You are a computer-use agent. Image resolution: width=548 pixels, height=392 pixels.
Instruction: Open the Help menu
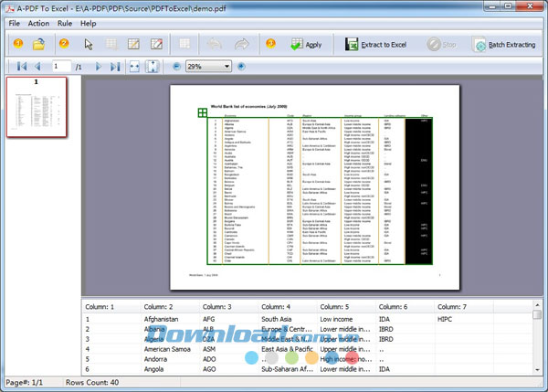pyautogui.click(x=88, y=24)
